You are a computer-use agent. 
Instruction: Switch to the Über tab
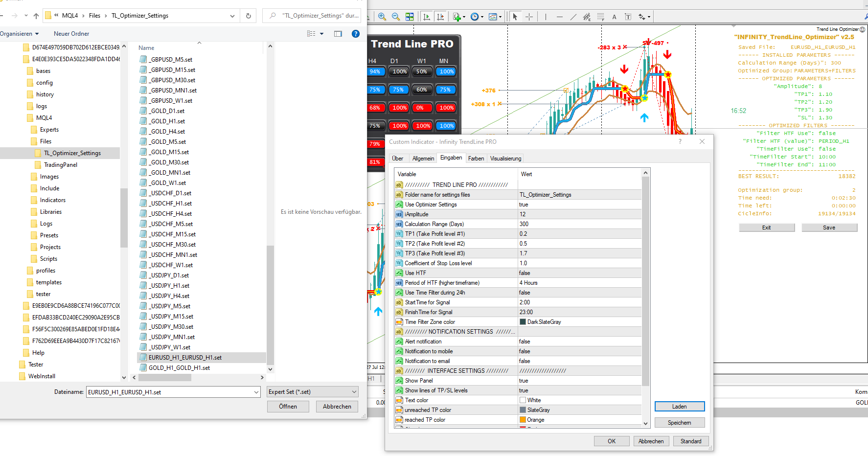point(398,159)
